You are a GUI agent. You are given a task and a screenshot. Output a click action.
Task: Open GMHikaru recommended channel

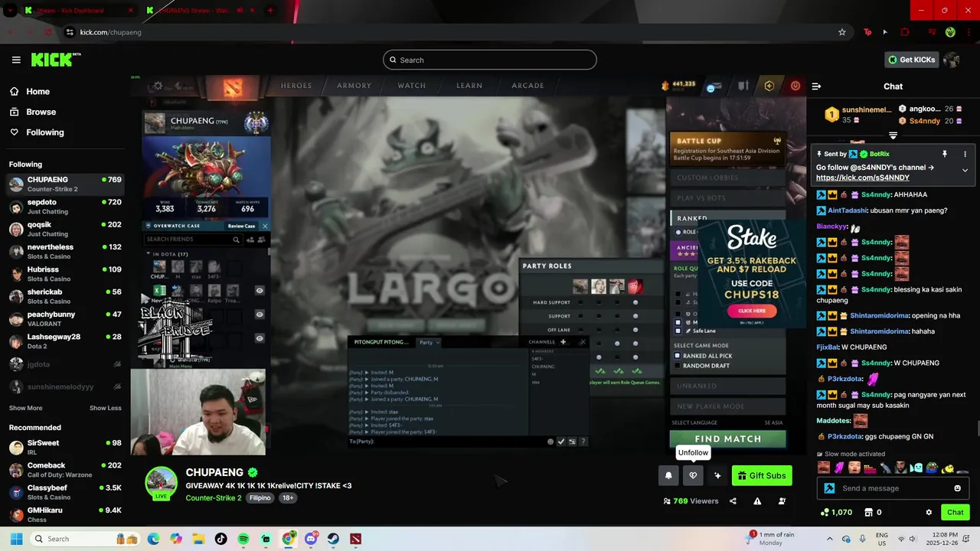click(x=65, y=514)
